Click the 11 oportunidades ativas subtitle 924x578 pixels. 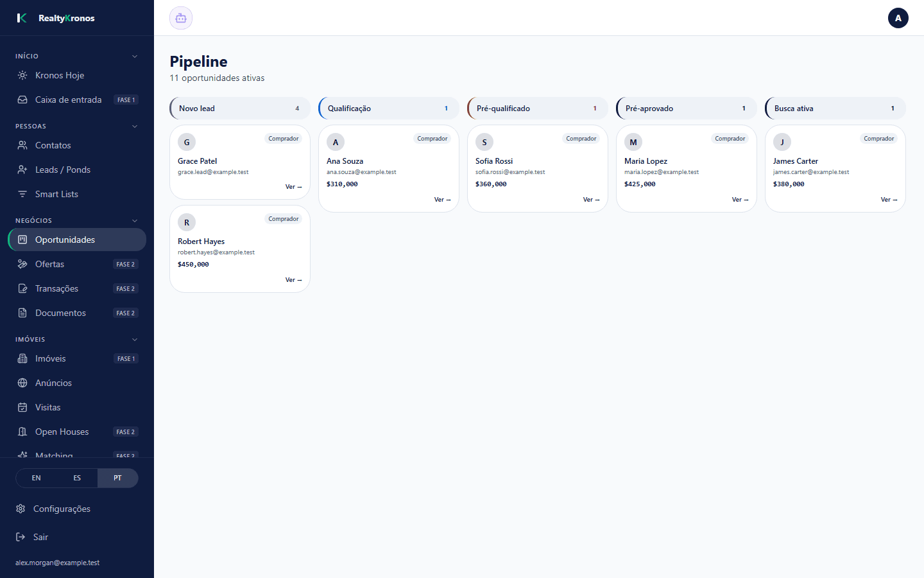217,78
